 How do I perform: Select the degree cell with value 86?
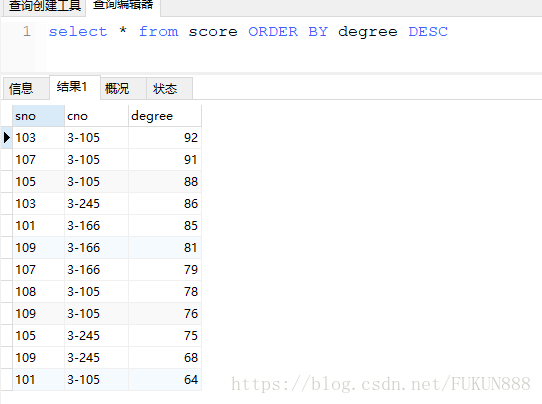[x=165, y=204]
